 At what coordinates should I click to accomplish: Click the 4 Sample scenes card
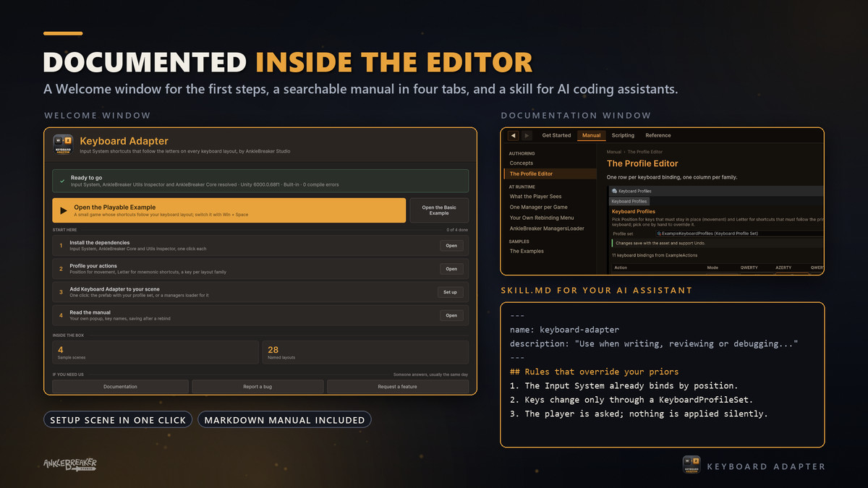coord(156,352)
